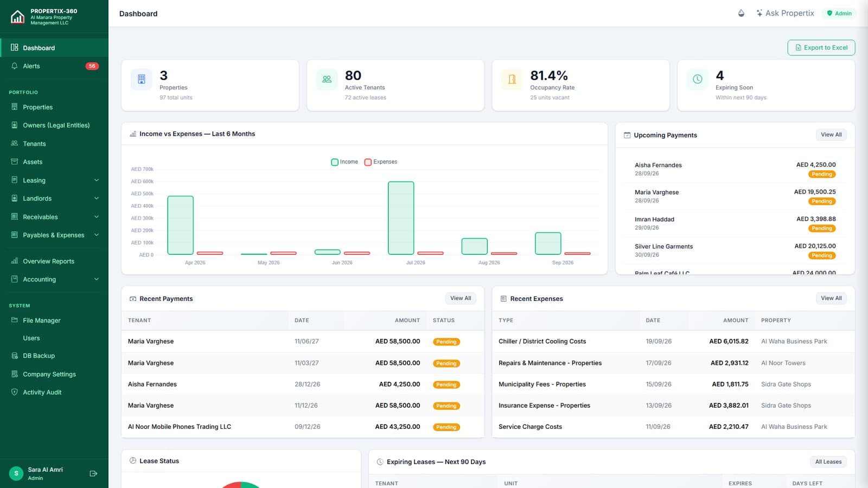This screenshot has width=868, height=488.
Task: Click View All in Recent Expenses
Action: [831, 298]
